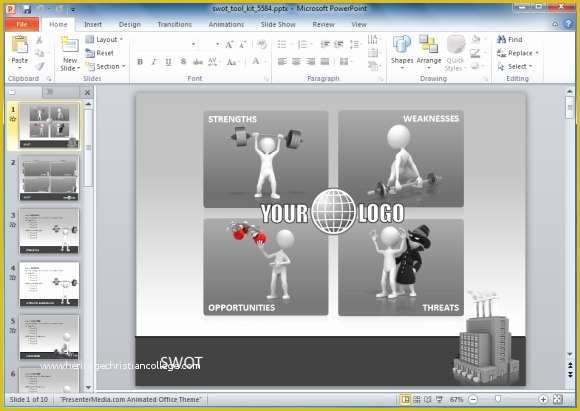Click the Paste clipboard icon

coord(19,45)
